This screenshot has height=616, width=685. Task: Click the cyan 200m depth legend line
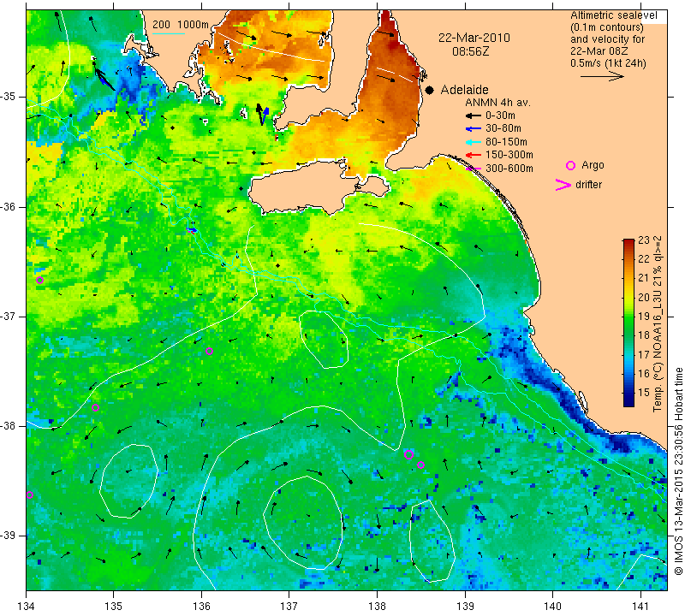(169, 33)
